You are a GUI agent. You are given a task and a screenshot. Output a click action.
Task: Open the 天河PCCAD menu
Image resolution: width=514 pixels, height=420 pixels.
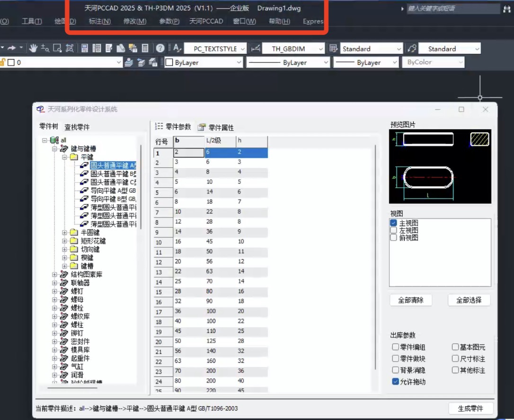(x=206, y=21)
